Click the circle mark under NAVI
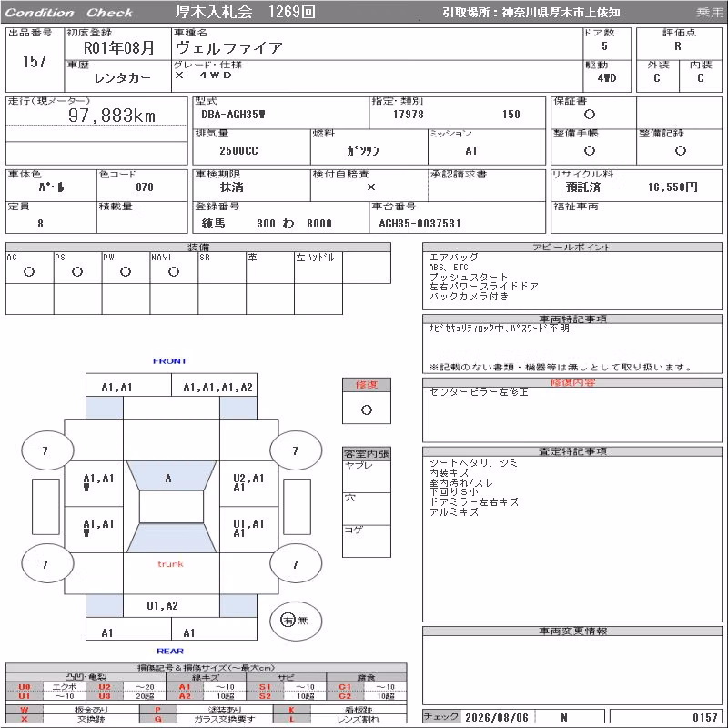This screenshot has width=728, height=728. pyautogui.click(x=174, y=271)
